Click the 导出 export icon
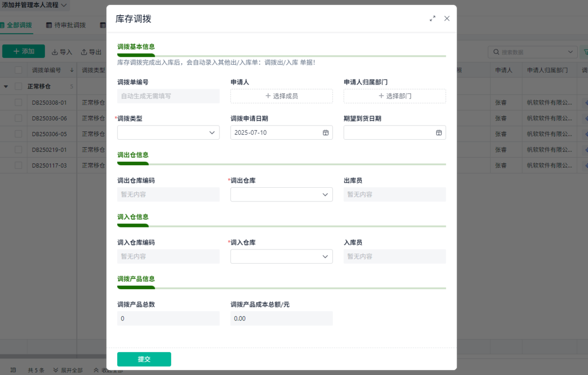The height and width of the screenshot is (375, 588). [x=84, y=52]
